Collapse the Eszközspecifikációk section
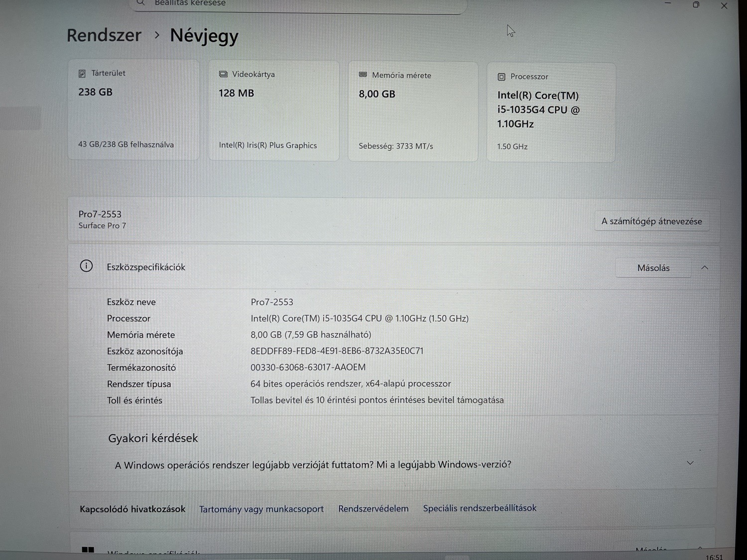 click(705, 268)
